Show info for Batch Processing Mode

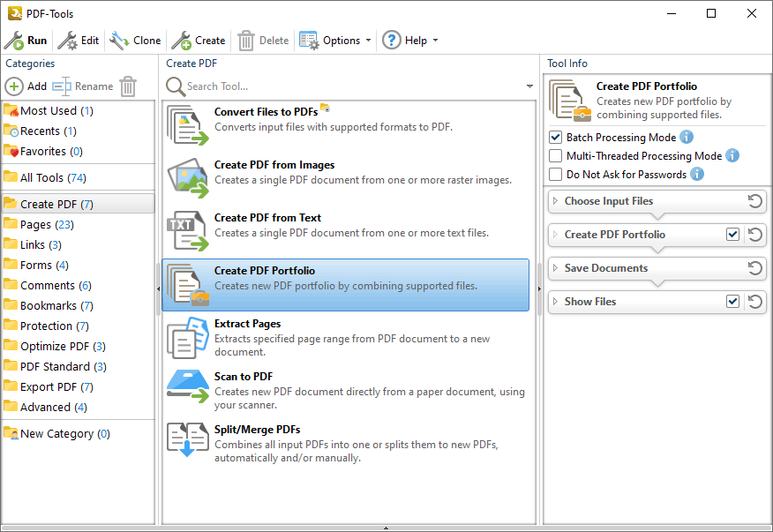pos(687,137)
